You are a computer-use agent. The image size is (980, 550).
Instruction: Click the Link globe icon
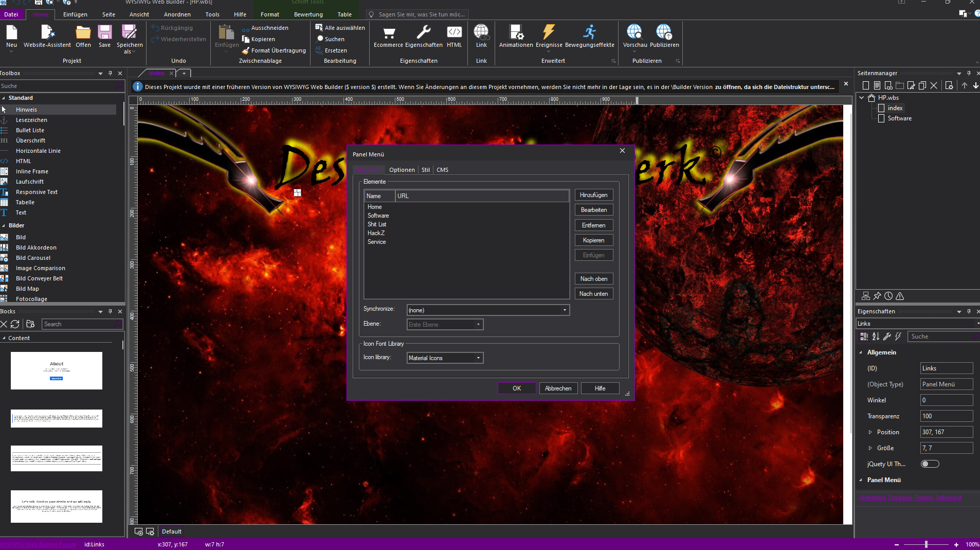coord(481,32)
